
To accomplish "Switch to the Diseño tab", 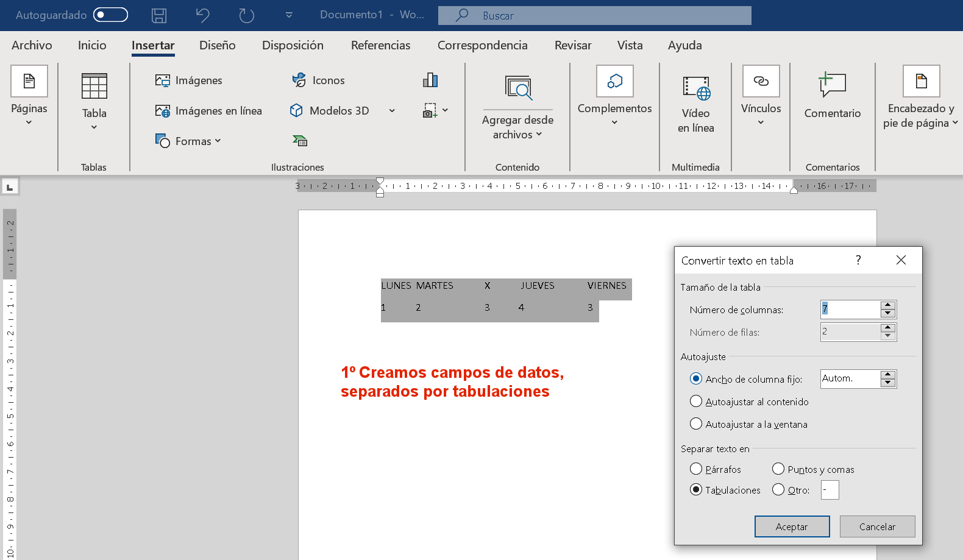I will click(218, 45).
